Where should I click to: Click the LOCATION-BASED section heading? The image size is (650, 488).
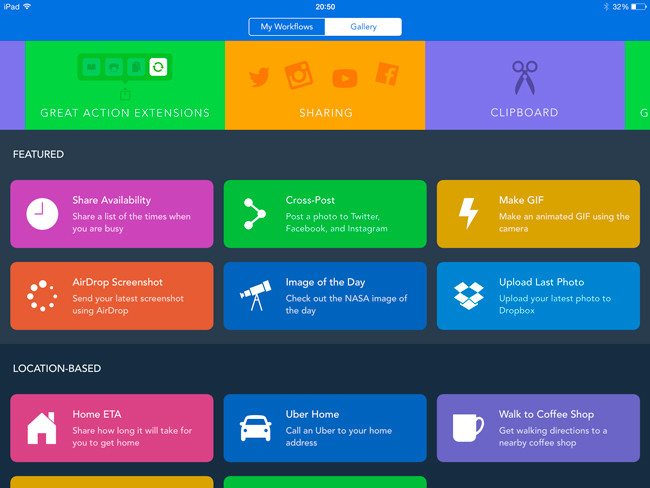[x=57, y=369]
